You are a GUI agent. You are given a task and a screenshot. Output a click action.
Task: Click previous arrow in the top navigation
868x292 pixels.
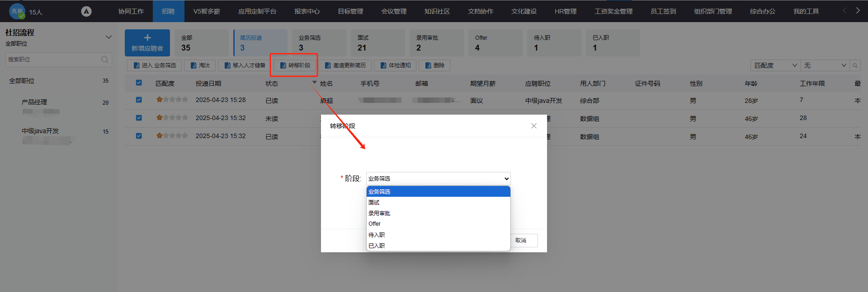tap(844, 10)
